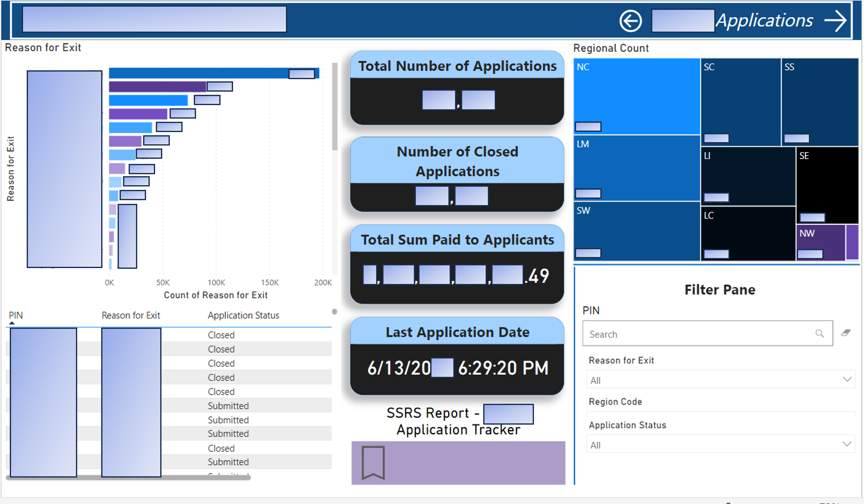Click the Application Status column header
The height and width of the screenshot is (504, 864).
[x=243, y=315]
